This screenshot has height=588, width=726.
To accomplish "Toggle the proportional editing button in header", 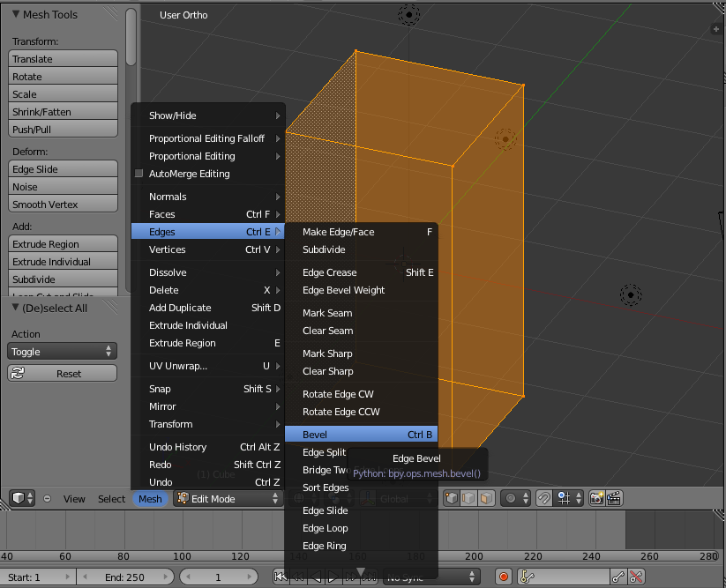I will click(x=512, y=498).
